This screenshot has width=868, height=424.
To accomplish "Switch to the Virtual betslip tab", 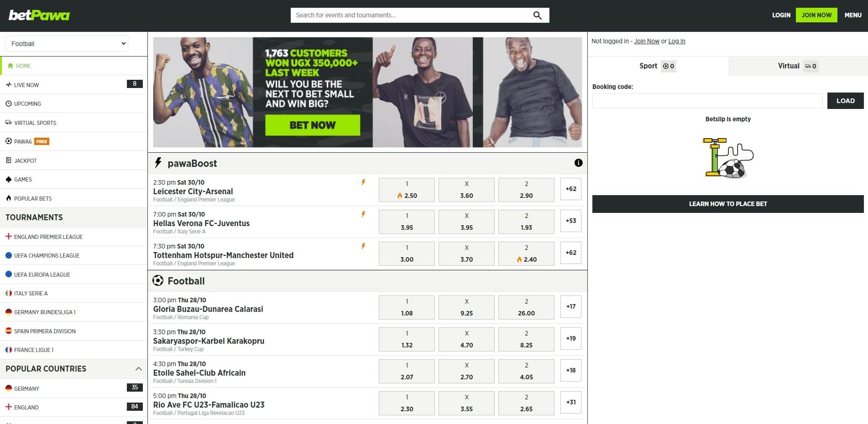I will 798,66.
